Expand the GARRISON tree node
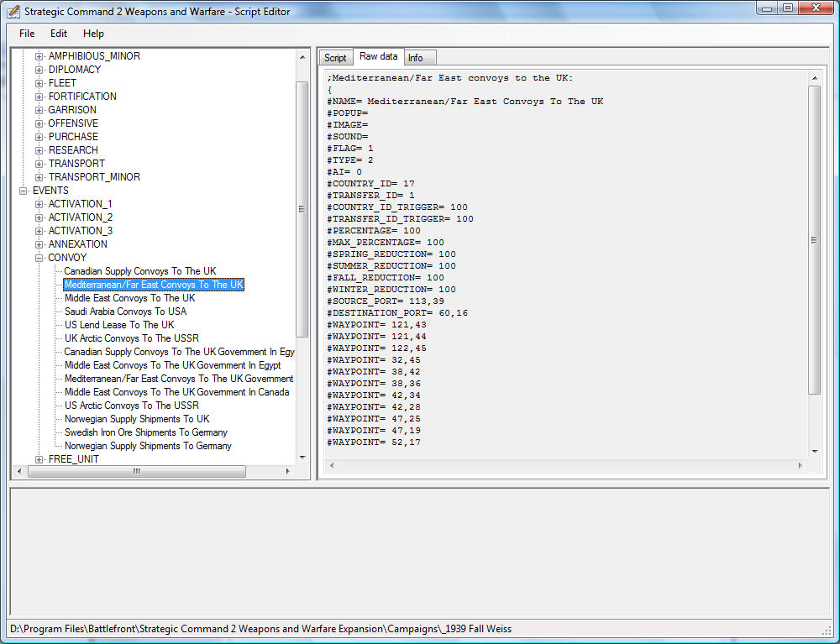Screen dimensions: 840x644 (x=39, y=110)
